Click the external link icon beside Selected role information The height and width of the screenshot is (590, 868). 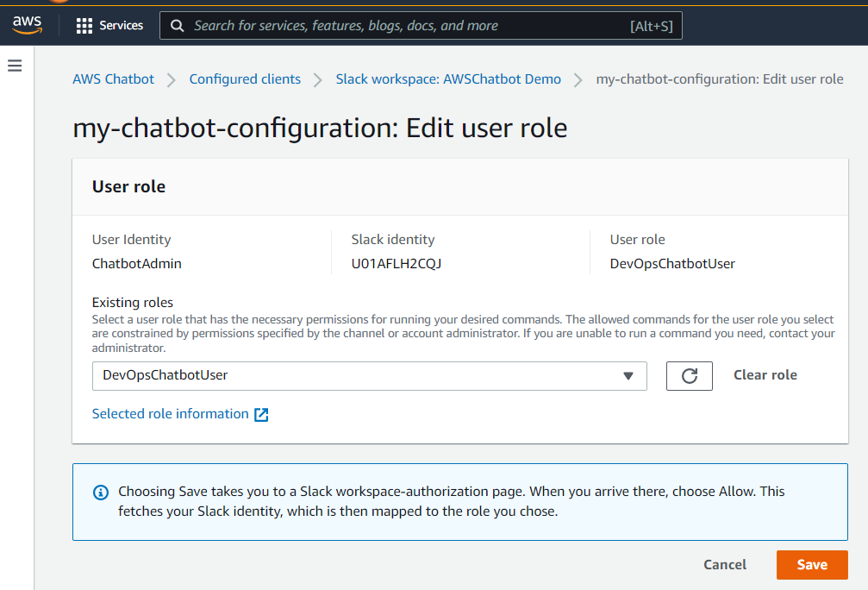click(261, 414)
